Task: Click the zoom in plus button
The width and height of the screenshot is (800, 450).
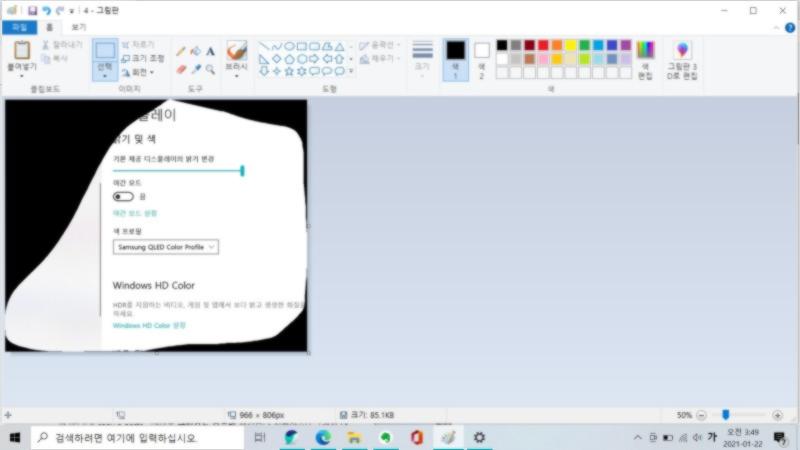Action: point(778,415)
